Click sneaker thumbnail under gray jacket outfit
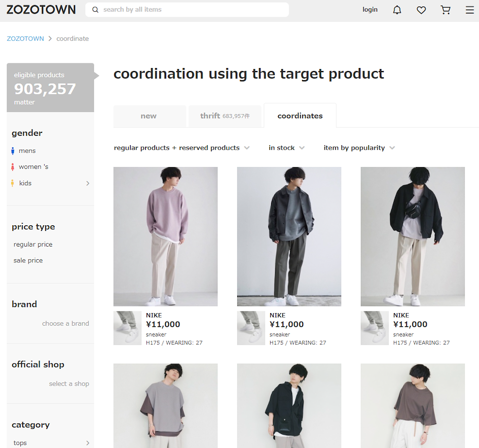Image resolution: width=479 pixels, height=448 pixels. pyautogui.click(x=251, y=328)
